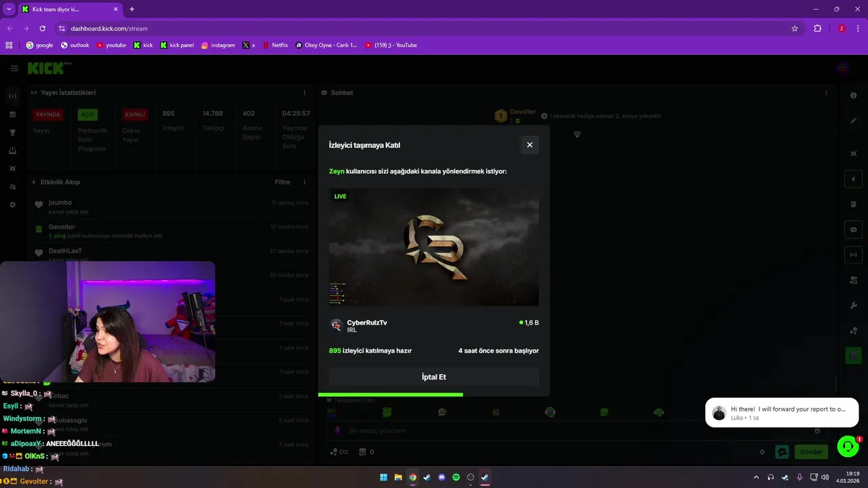The width and height of the screenshot is (868, 488).
Task: Click the CyberRulzTv channel avatar
Action: [x=336, y=325]
